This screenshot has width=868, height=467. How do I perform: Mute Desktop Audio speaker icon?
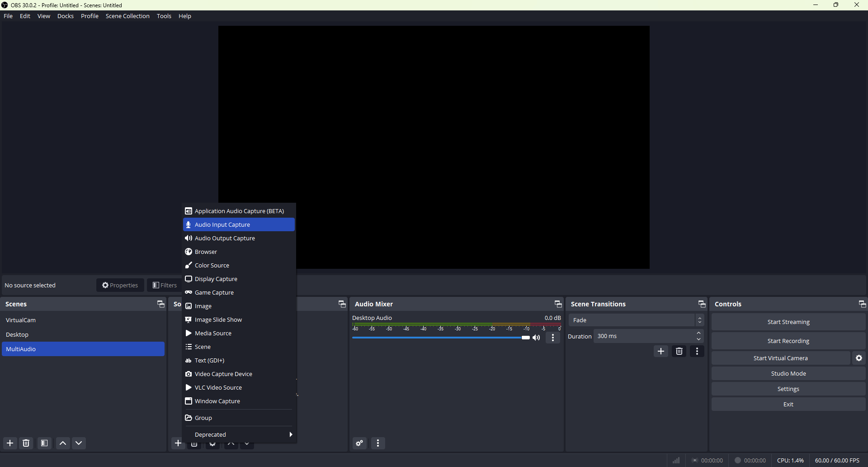coord(536,338)
